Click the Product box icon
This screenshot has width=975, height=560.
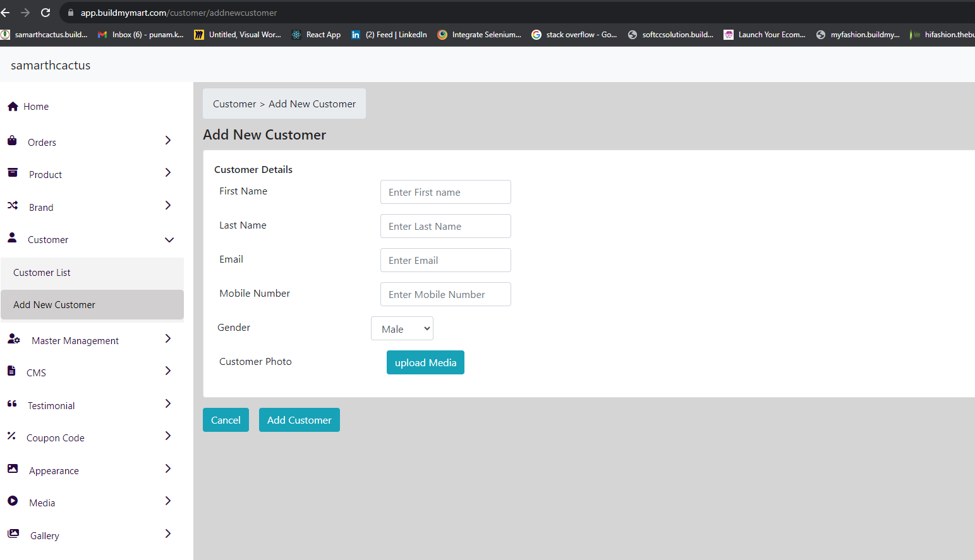[13, 172]
